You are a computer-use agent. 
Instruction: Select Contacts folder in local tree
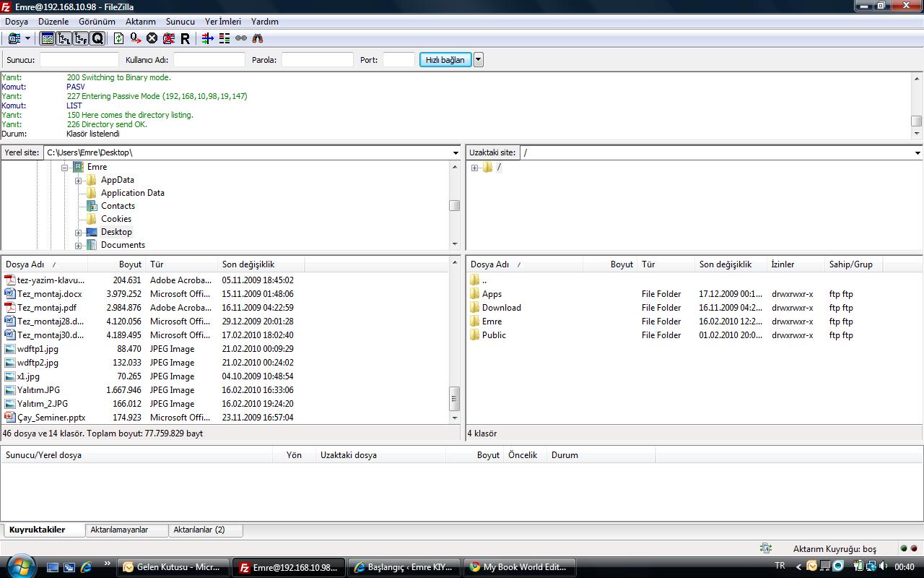[x=118, y=206]
